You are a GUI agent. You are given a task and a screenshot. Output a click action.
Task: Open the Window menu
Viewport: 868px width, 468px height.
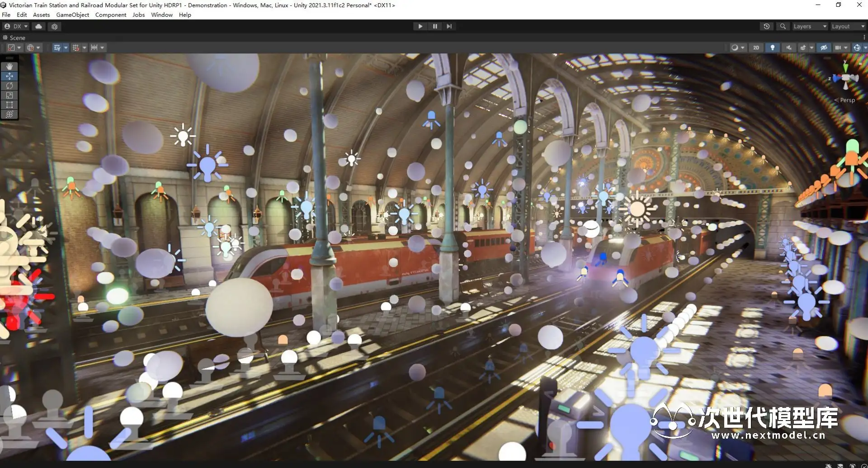(x=161, y=15)
